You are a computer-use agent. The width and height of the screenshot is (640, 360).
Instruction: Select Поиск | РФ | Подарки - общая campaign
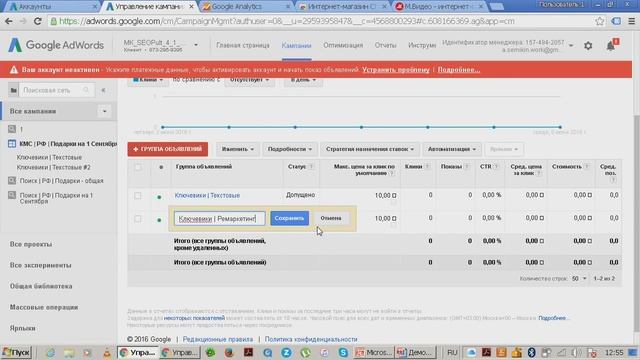[61, 181]
